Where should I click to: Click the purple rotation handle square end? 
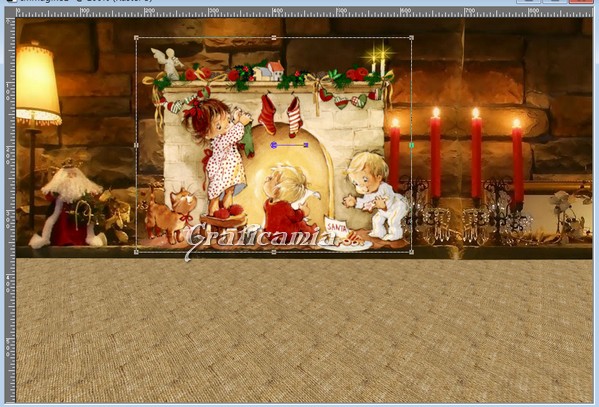point(306,145)
